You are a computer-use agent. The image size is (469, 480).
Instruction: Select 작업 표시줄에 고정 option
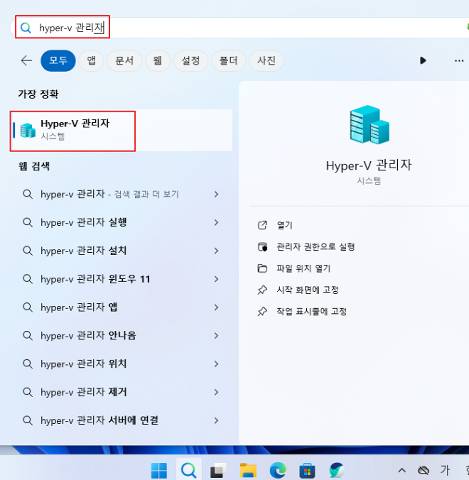coord(311,312)
